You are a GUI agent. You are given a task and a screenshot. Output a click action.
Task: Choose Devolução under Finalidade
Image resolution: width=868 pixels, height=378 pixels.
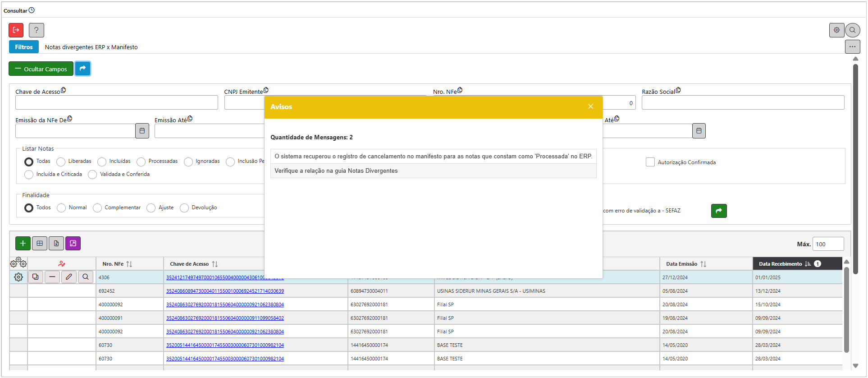184,208
